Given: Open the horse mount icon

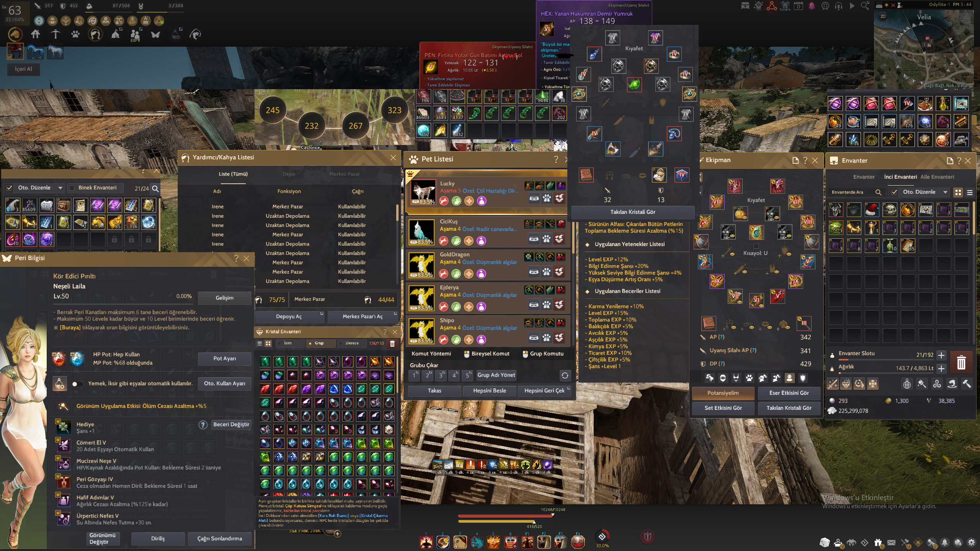Looking at the screenshot, I should [x=15, y=34].
